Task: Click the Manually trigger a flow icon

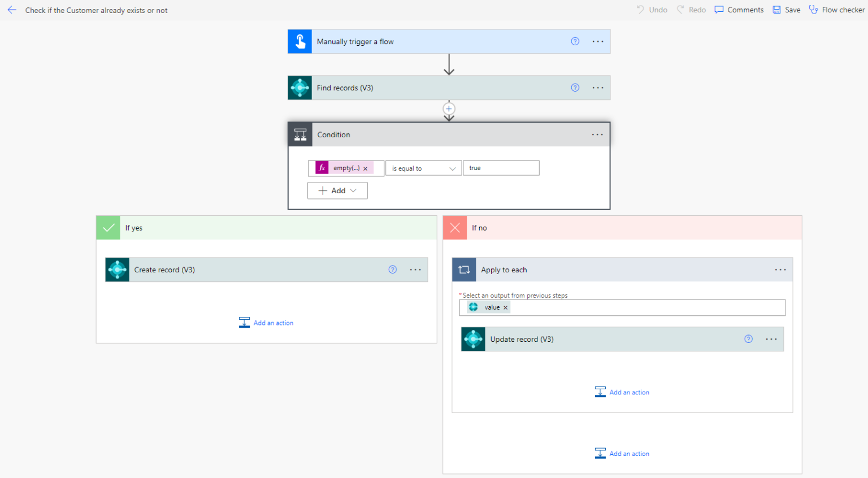Action: [x=300, y=41]
